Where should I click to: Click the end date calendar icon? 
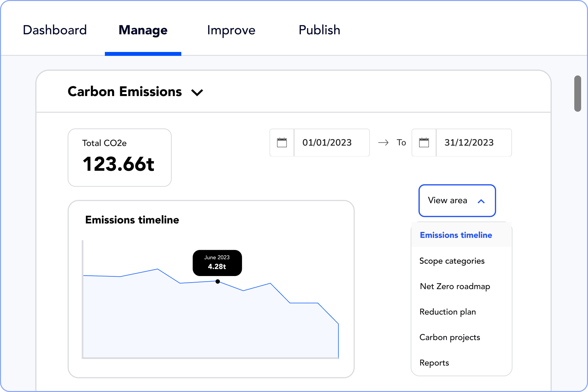pos(424,142)
